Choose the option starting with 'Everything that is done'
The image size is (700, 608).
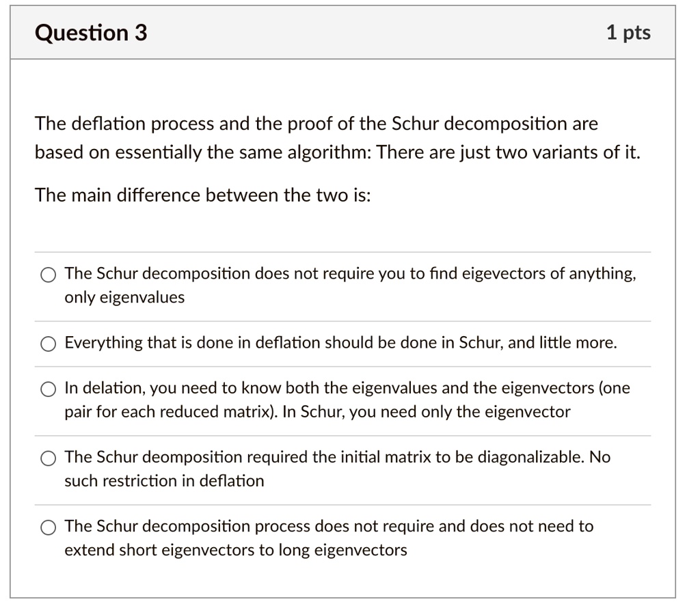tap(48, 343)
